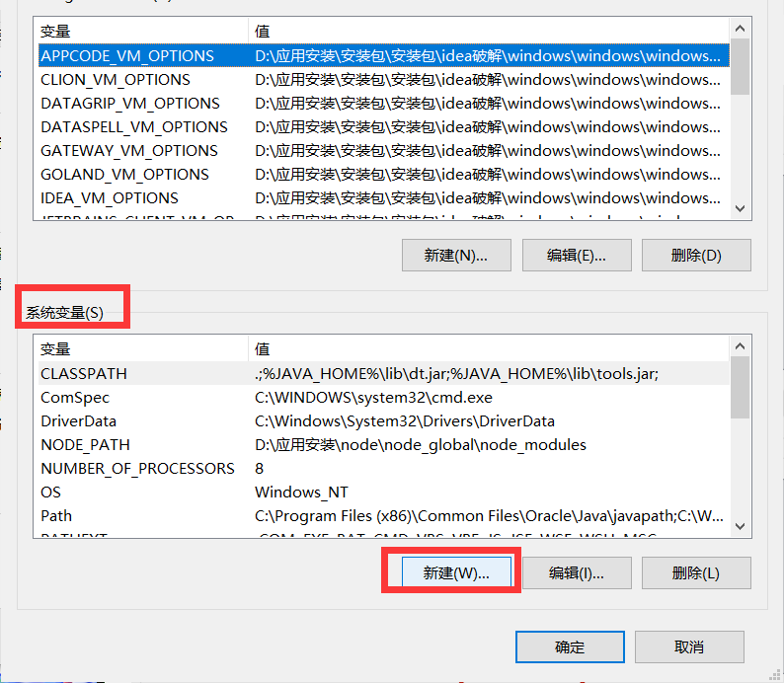The image size is (784, 683).
Task: Click 编辑(I)... button for system variables
Action: tap(577, 572)
